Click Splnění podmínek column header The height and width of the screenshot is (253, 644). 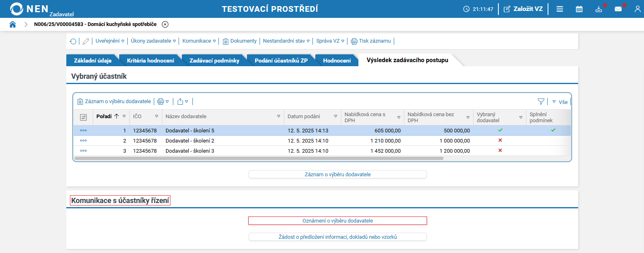pyautogui.click(x=541, y=117)
